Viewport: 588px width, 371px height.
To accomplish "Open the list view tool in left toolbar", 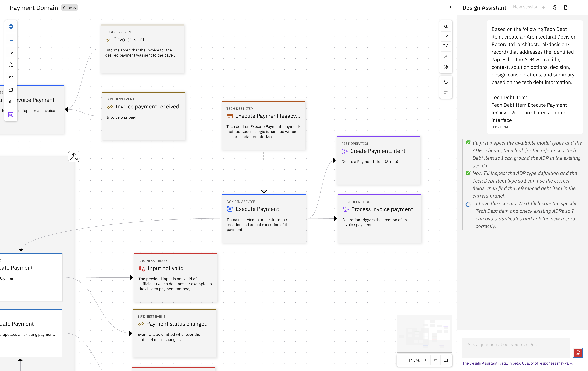I will [x=11, y=39].
